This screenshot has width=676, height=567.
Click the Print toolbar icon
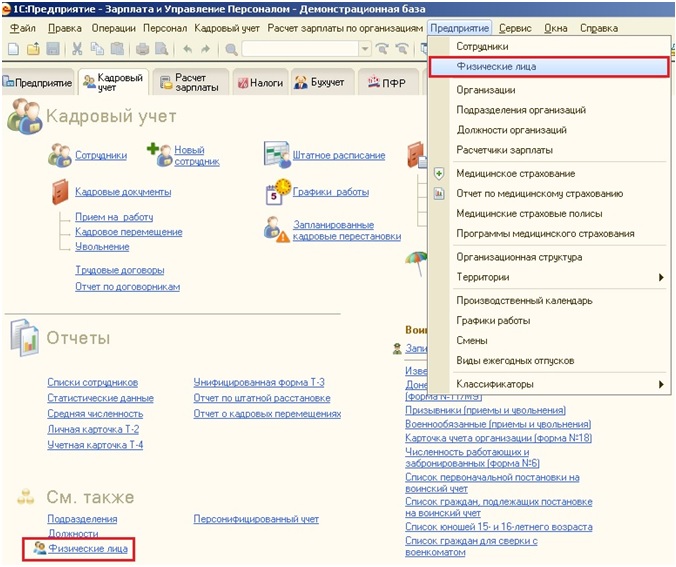point(142,49)
